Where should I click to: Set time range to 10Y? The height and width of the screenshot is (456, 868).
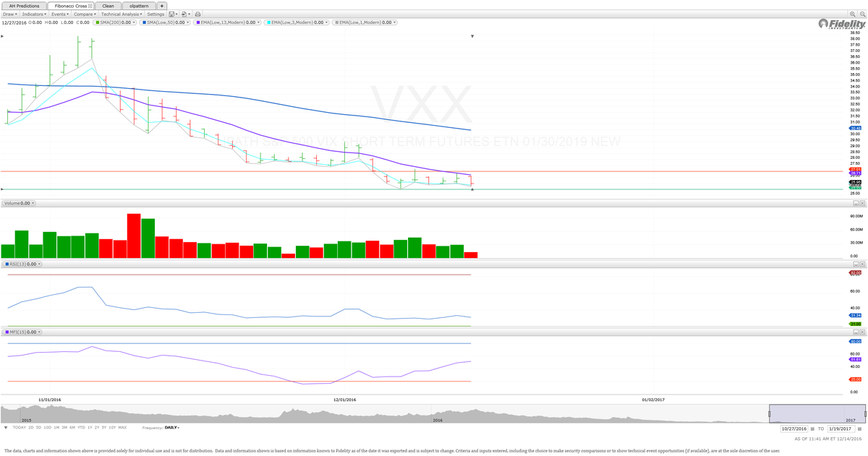pyautogui.click(x=112, y=427)
